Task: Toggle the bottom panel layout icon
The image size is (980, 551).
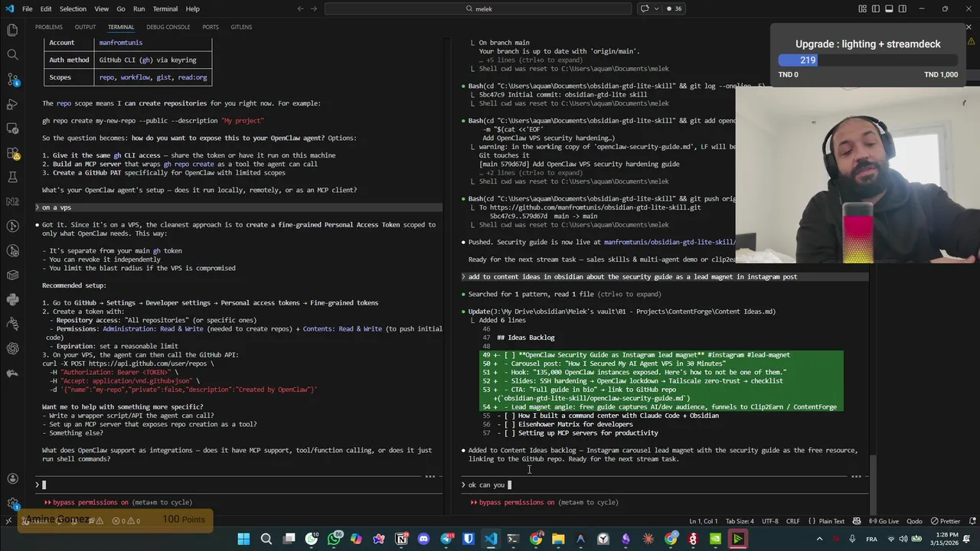Action: [x=888, y=8]
